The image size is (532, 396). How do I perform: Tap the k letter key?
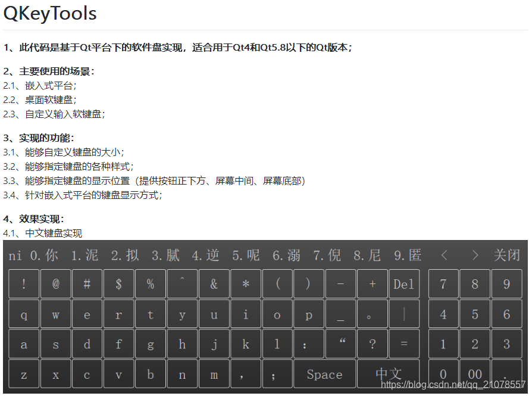point(246,344)
